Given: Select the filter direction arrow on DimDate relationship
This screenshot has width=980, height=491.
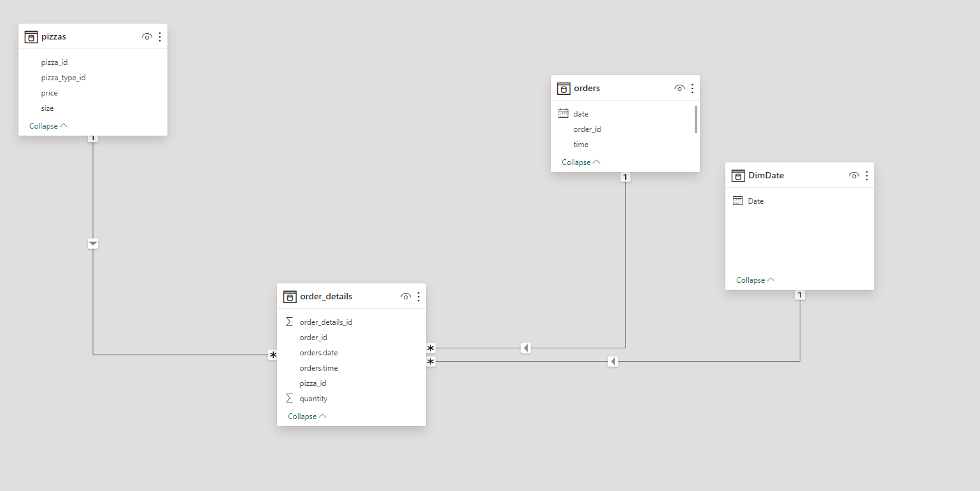Looking at the screenshot, I should coord(613,362).
